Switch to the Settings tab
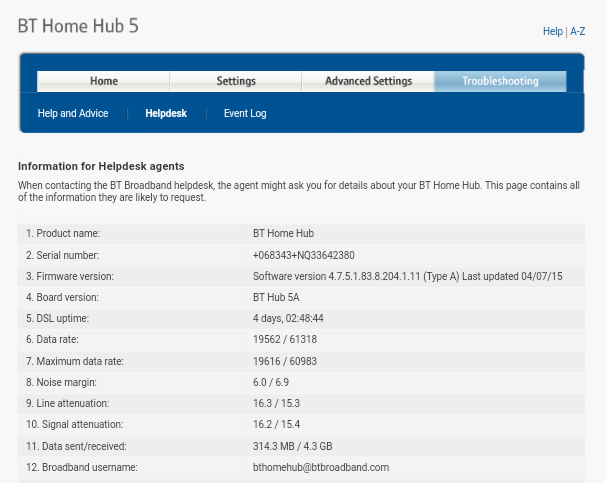 coord(236,81)
